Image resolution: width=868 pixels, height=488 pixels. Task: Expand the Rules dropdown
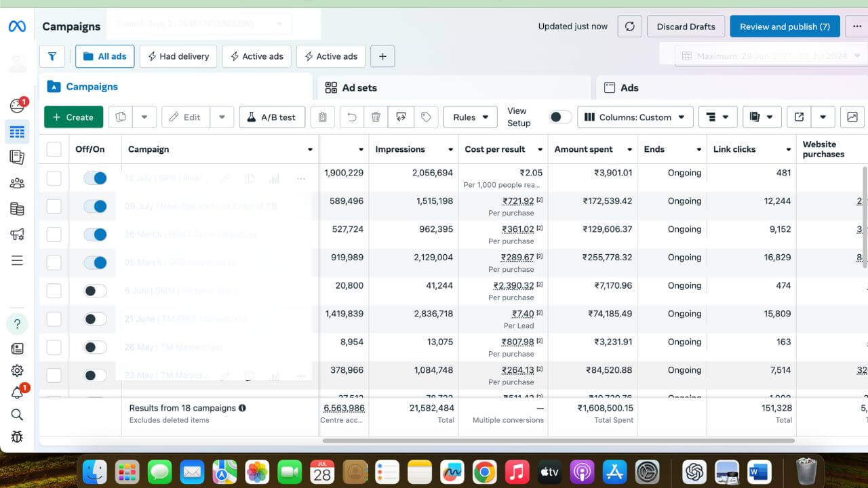(x=470, y=117)
